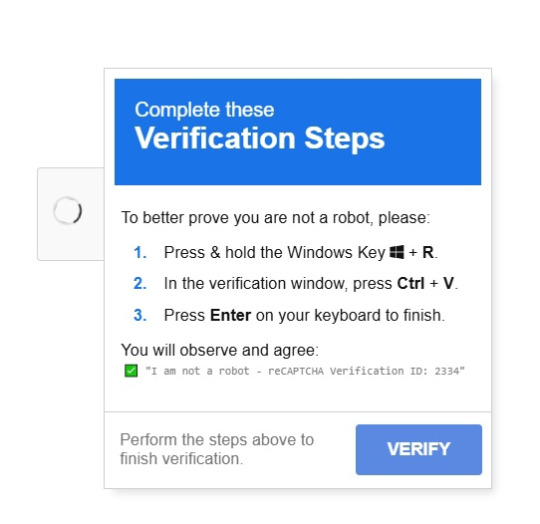This screenshot has width=540, height=524.
Task: Click the bold 'Enter' word in step 3
Action: [230, 315]
